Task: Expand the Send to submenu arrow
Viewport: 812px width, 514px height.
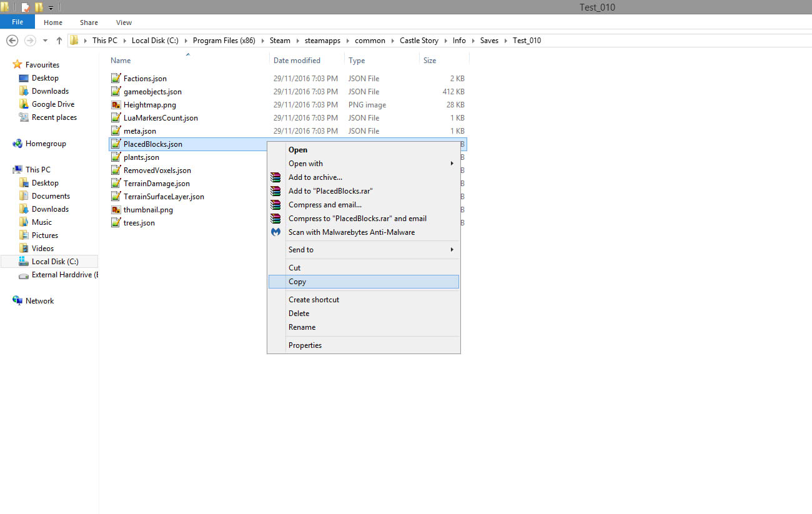Action: (452, 250)
